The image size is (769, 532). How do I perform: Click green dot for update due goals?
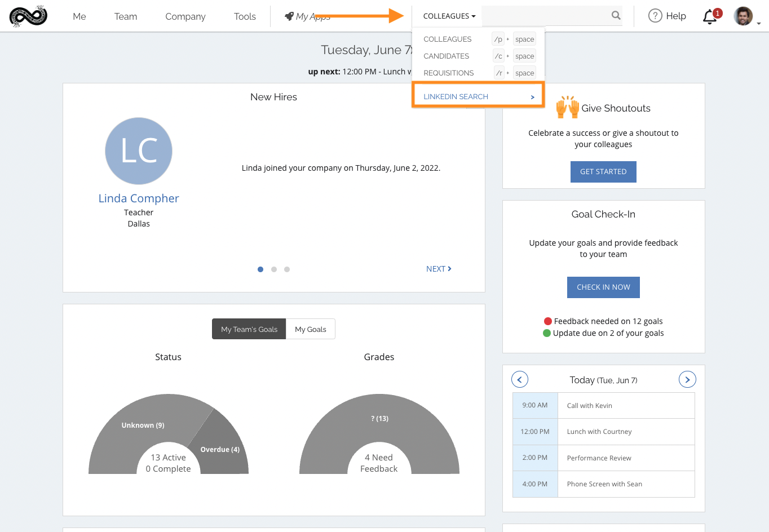[x=546, y=333]
